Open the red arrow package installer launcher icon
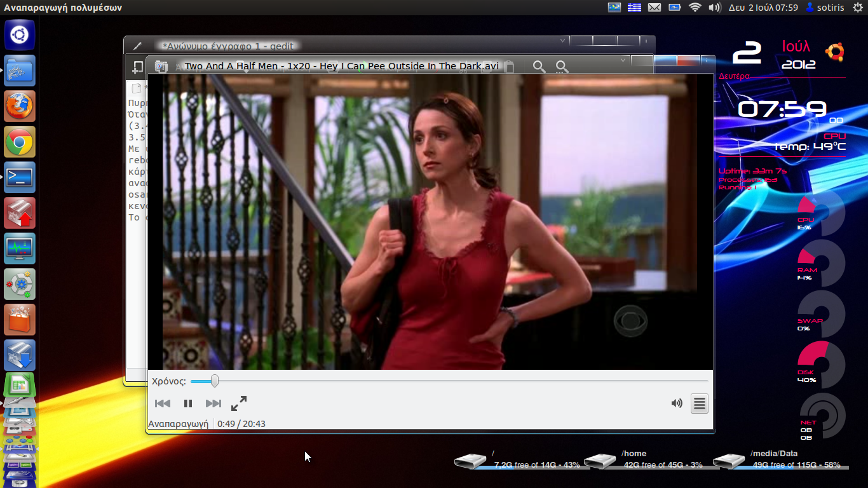Viewport: 868px width, 488px height. tap(20, 213)
